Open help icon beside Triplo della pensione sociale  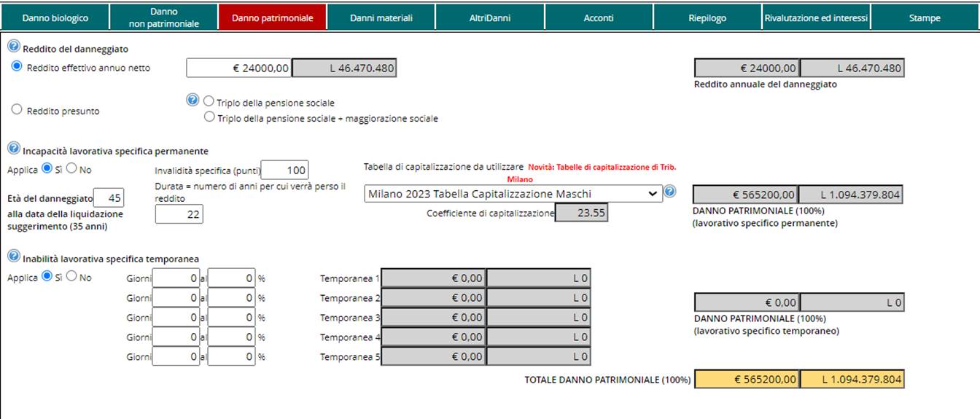[193, 100]
